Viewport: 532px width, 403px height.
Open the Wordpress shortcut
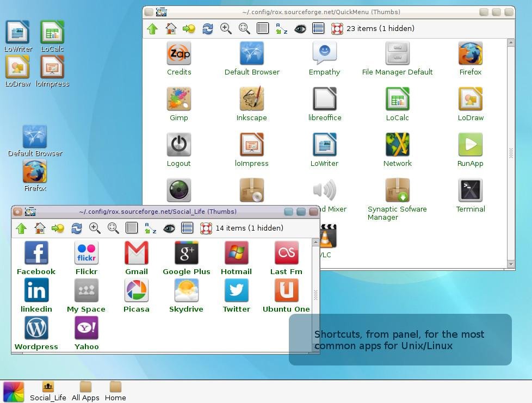click(x=36, y=328)
